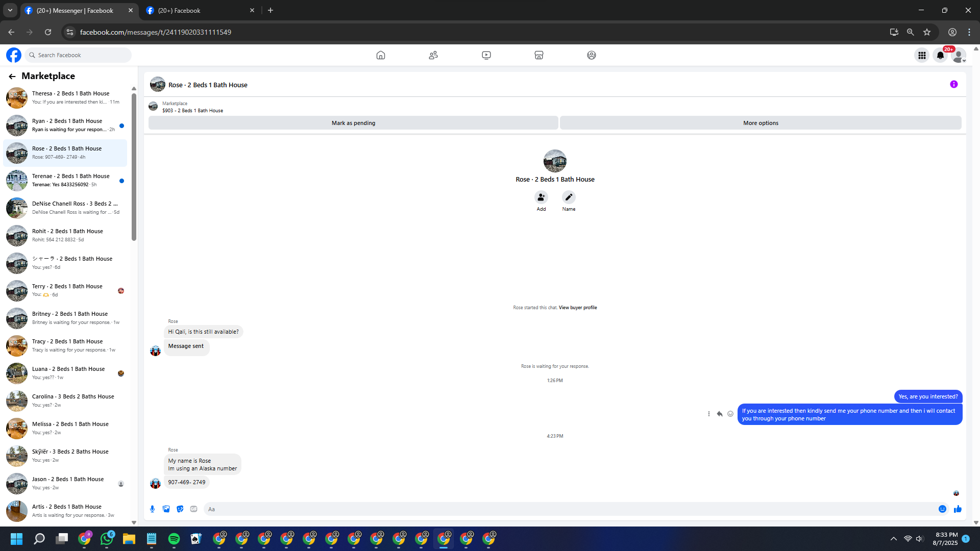980x551 pixels.
Task: Click Rose's chat header title
Action: [x=208, y=85]
